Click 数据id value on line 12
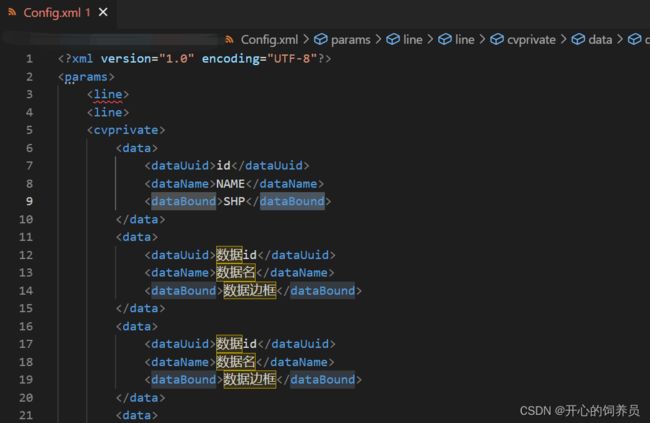Screen dimensions: 650x423 [x=236, y=255]
